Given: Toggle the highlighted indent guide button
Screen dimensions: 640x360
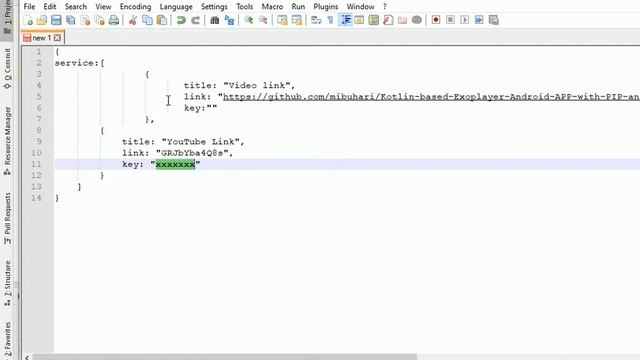Looking at the screenshot, I should point(345,20).
